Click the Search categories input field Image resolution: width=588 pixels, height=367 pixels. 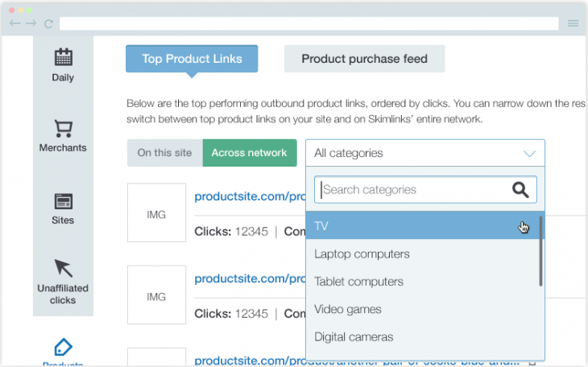[411, 190]
